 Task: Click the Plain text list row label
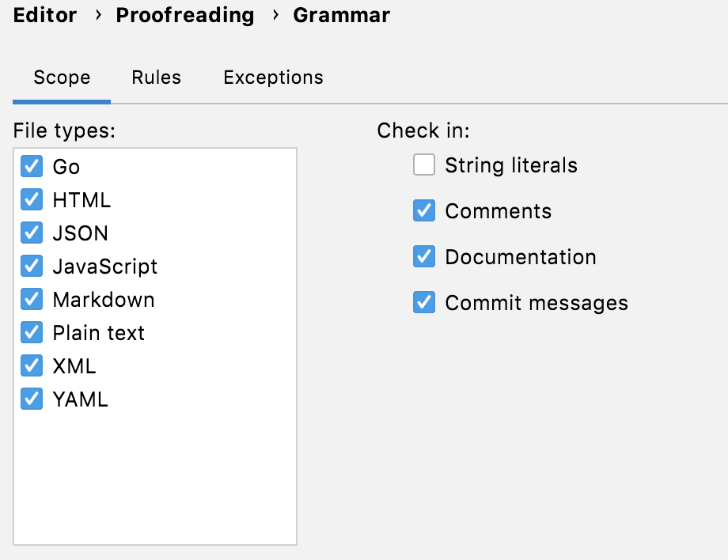[x=98, y=333]
